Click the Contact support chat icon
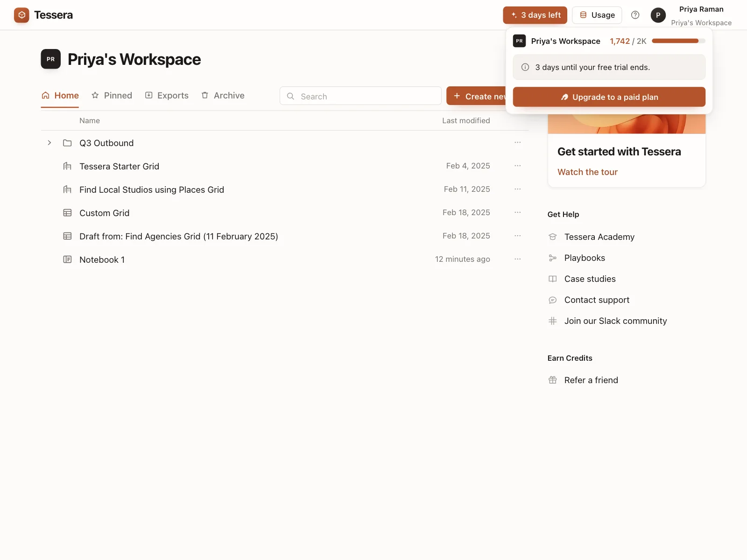This screenshot has width=747, height=560. pos(553,300)
